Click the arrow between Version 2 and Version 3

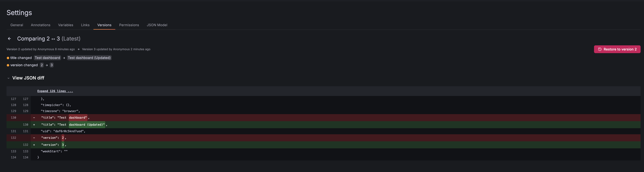[x=79, y=49]
